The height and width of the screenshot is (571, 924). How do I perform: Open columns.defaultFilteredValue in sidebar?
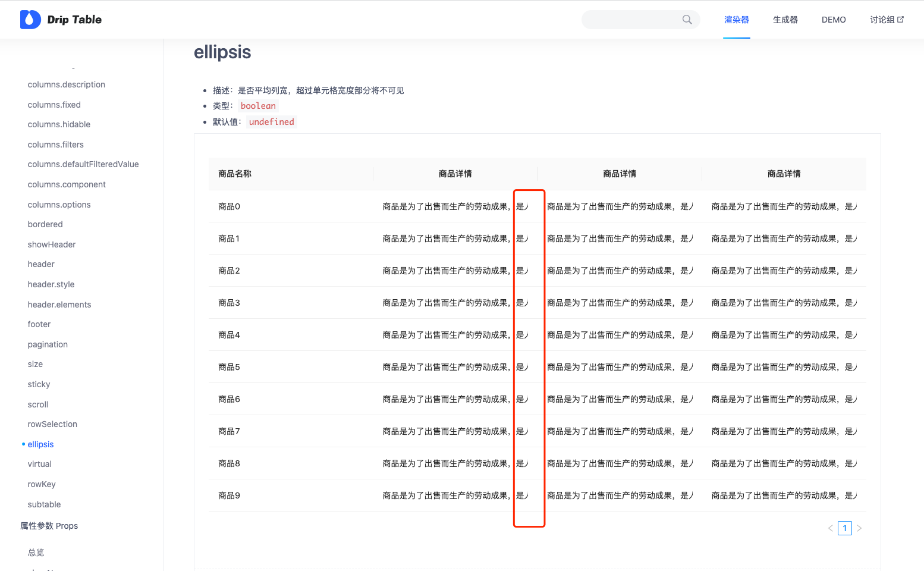tap(83, 164)
